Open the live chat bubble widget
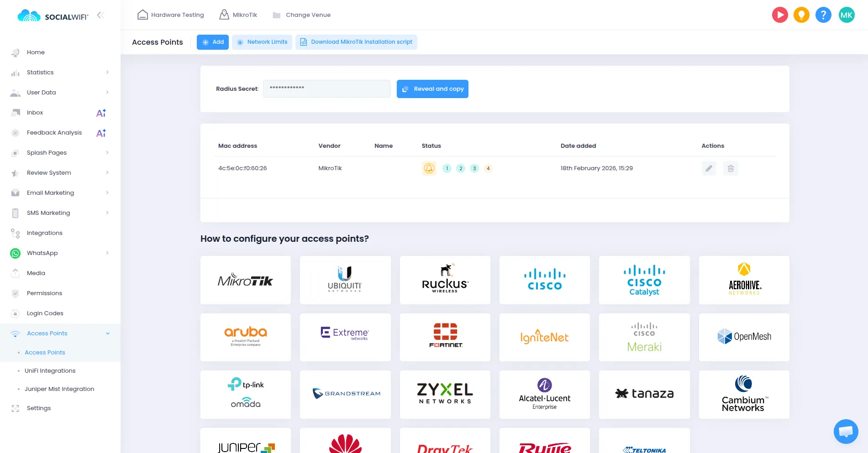868x453 pixels. tap(846, 431)
